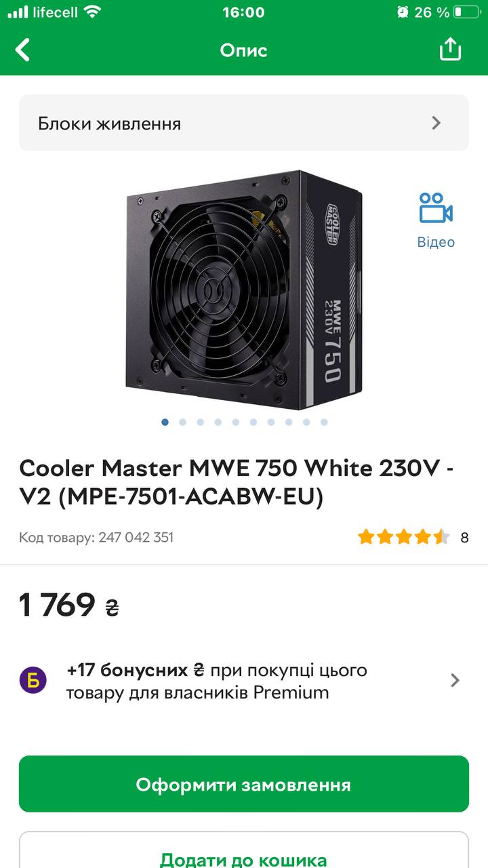Tap the alarm clock status icon

coord(403,12)
